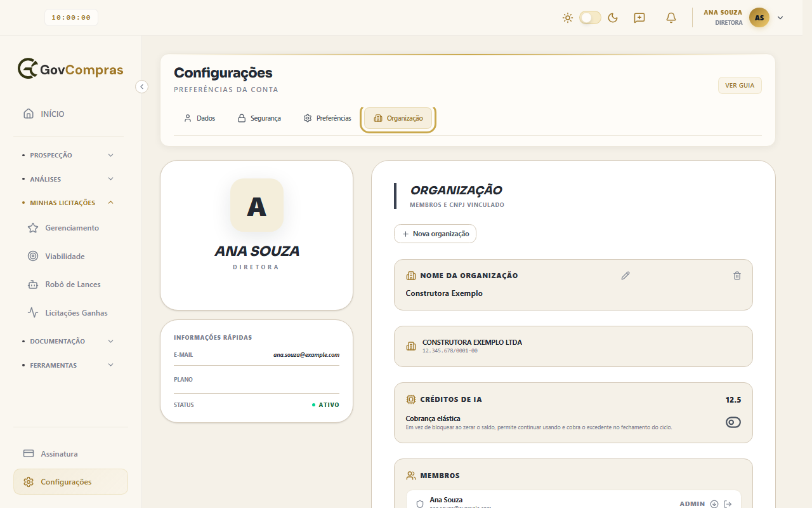Click the AS user avatar
812x508 pixels.
click(x=759, y=18)
